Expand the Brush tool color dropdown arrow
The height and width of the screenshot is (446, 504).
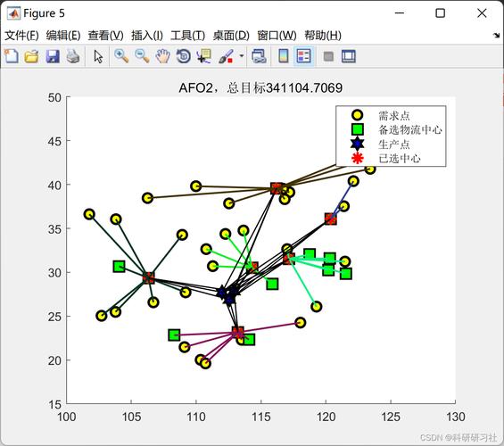pos(242,56)
